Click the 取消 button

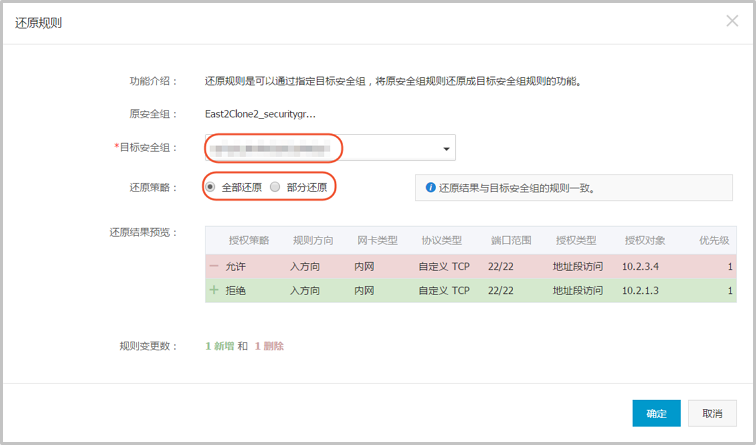712,413
